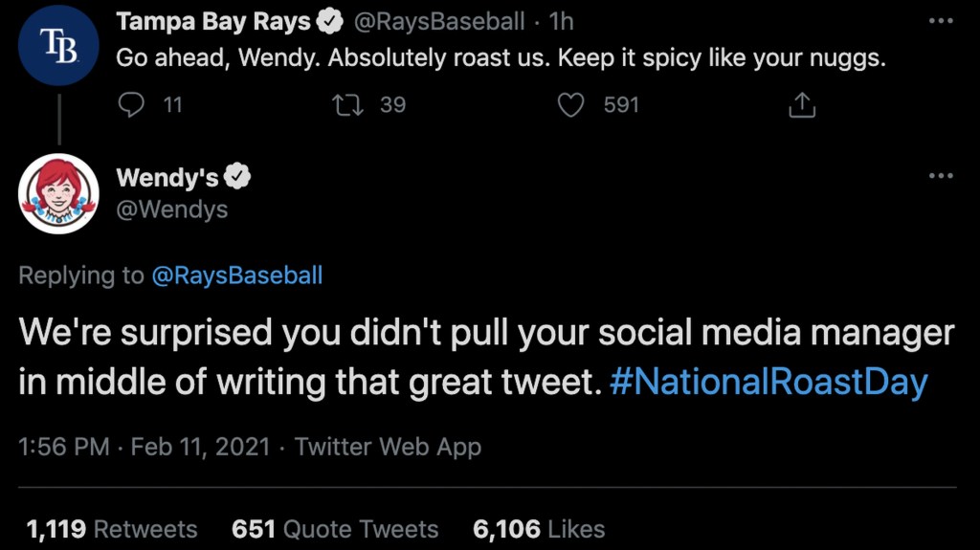Share the Tampa Bay Rays tweet

[x=801, y=104]
